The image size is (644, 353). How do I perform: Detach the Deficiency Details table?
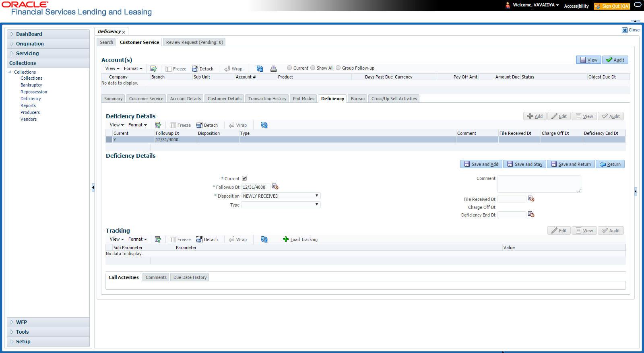(x=207, y=125)
